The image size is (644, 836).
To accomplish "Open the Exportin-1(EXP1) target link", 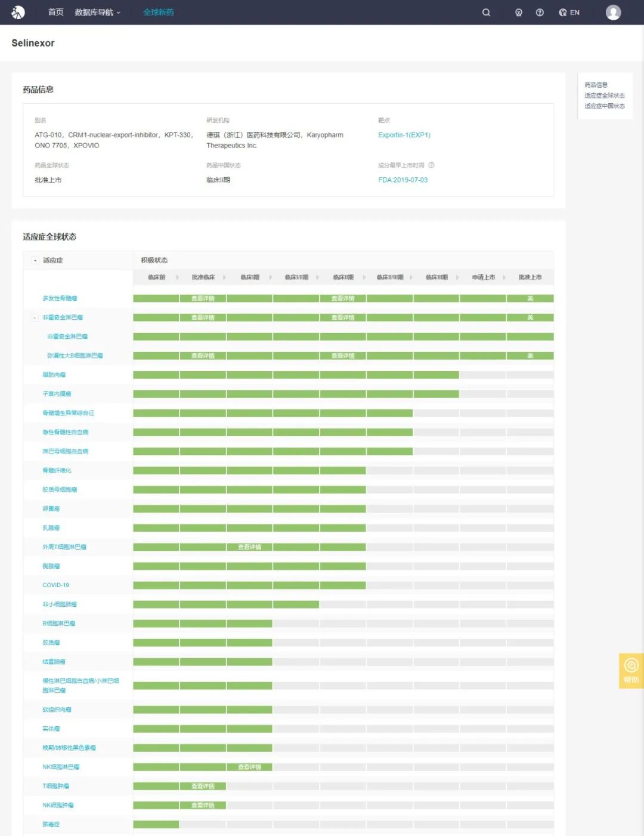I will [404, 135].
